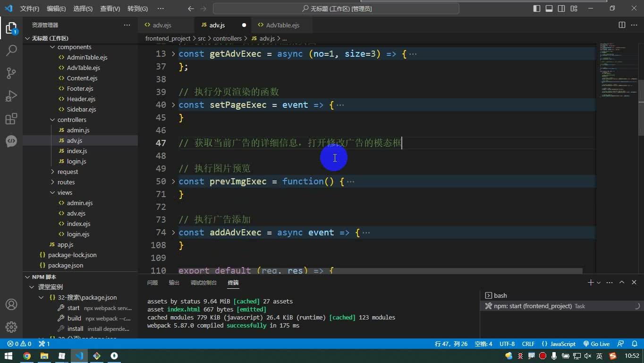The height and width of the screenshot is (363, 644).
Task: Open the Manage gear settings icon
Action: coord(11,327)
